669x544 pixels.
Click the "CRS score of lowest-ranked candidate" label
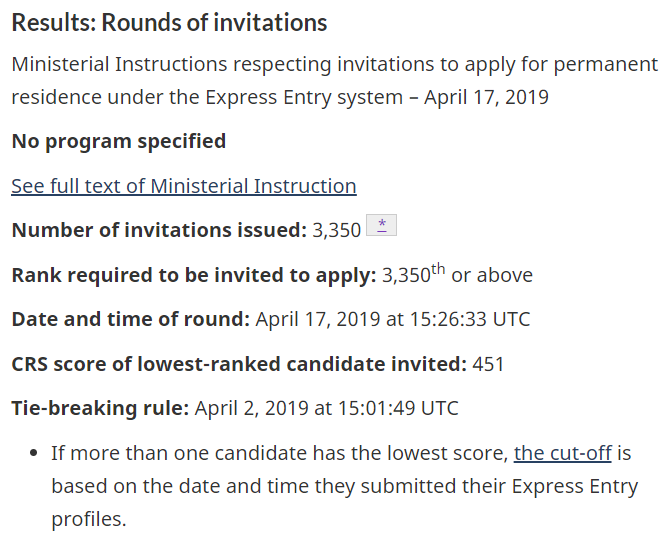pyautogui.click(x=239, y=364)
